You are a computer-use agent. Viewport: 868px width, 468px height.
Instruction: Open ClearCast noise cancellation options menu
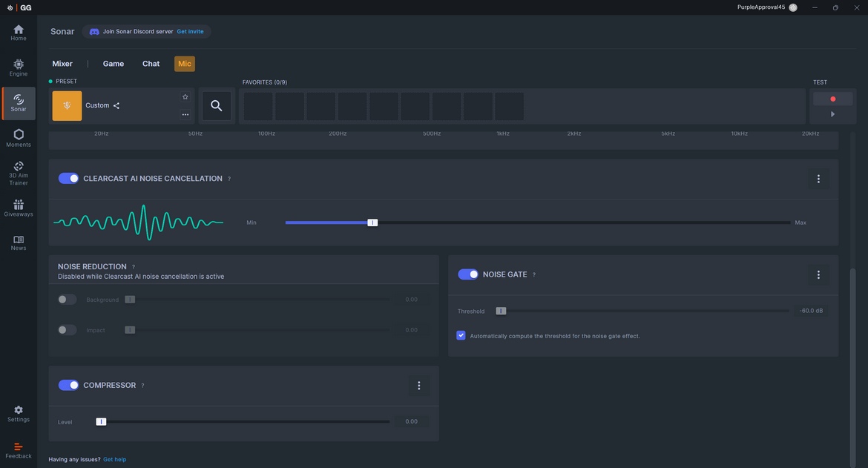click(818, 179)
